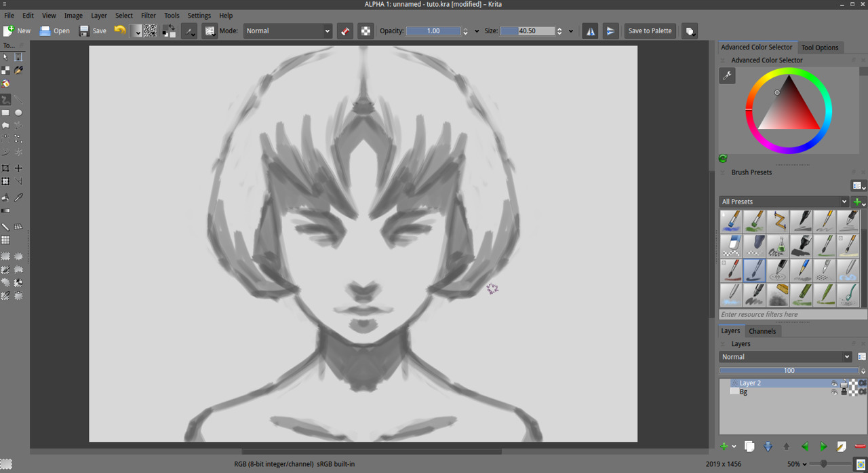Delete layer with red minus icon
This screenshot has height=473, width=868.
860,447
